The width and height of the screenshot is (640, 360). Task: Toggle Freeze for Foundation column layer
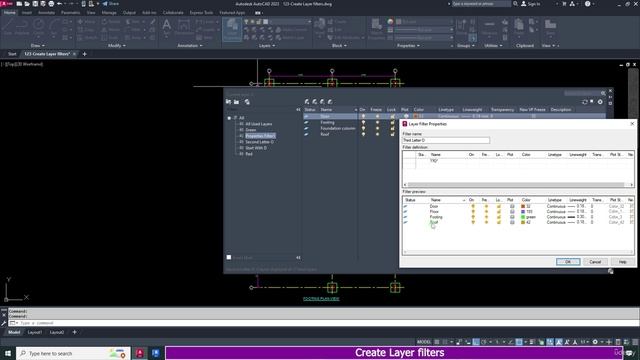(x=377, y=128)
